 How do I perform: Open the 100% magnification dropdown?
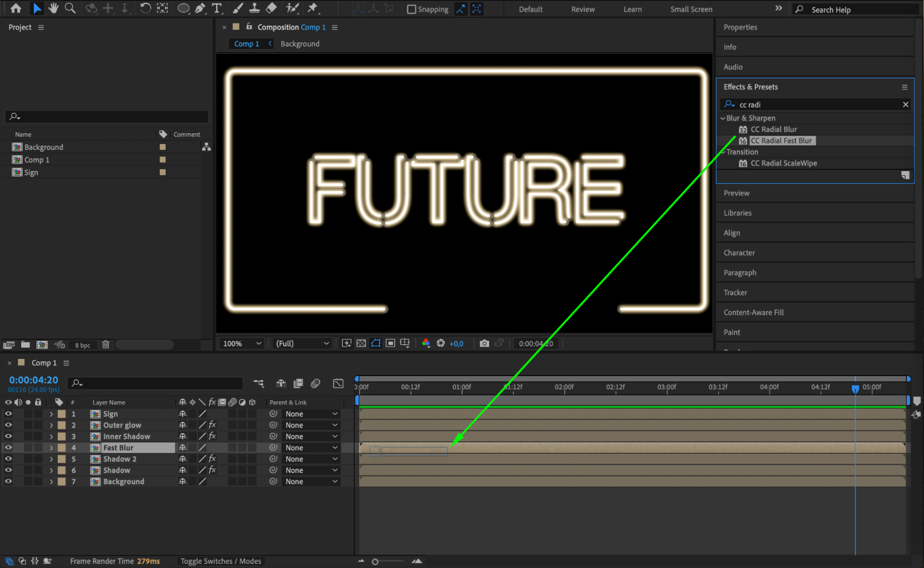(242, 343)
